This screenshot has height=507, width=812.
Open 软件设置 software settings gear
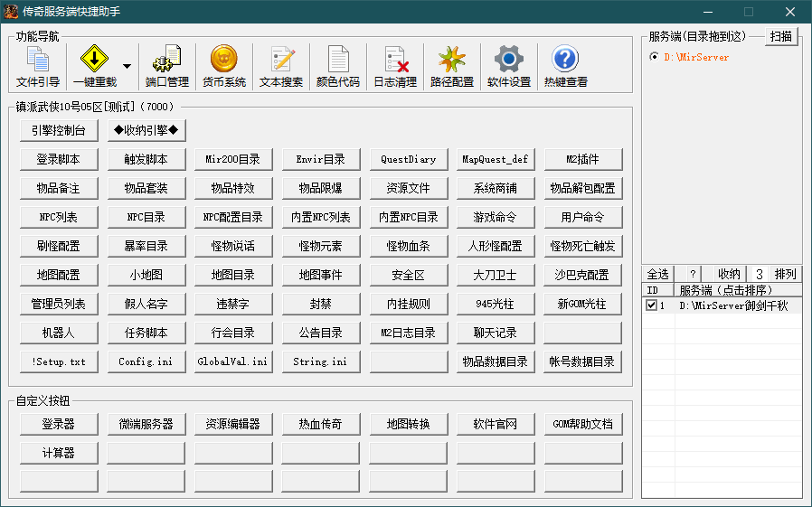[x=508, y=67]
